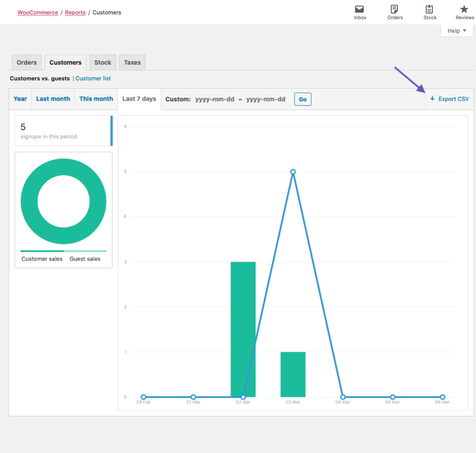This screenshot has width=476, height=453.
Task: Select the Last 7 days range
Action: pyautogui.click(x=139, y=99)
